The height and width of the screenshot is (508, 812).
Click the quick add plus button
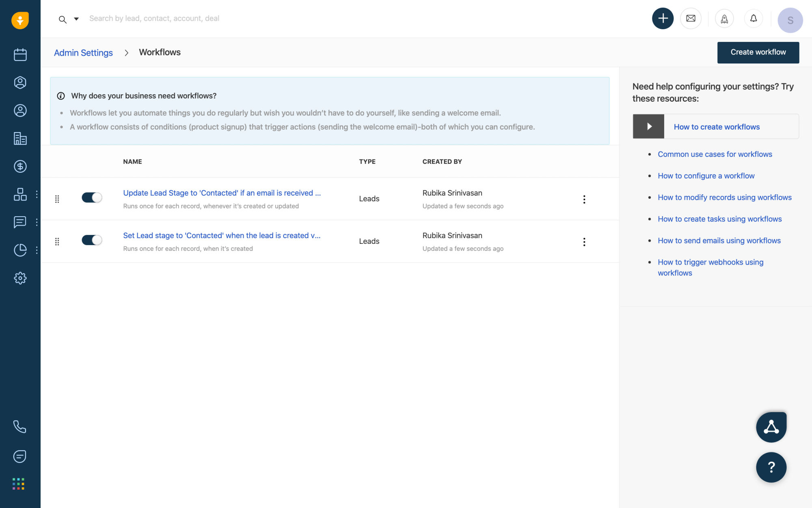(x=663, y=19)
